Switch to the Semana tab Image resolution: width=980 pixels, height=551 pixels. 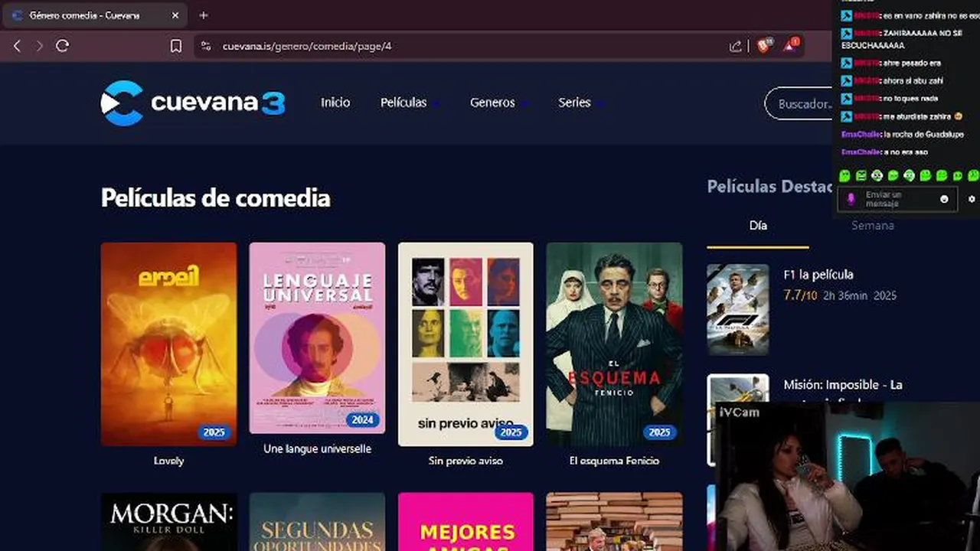(x=873, y=226)
